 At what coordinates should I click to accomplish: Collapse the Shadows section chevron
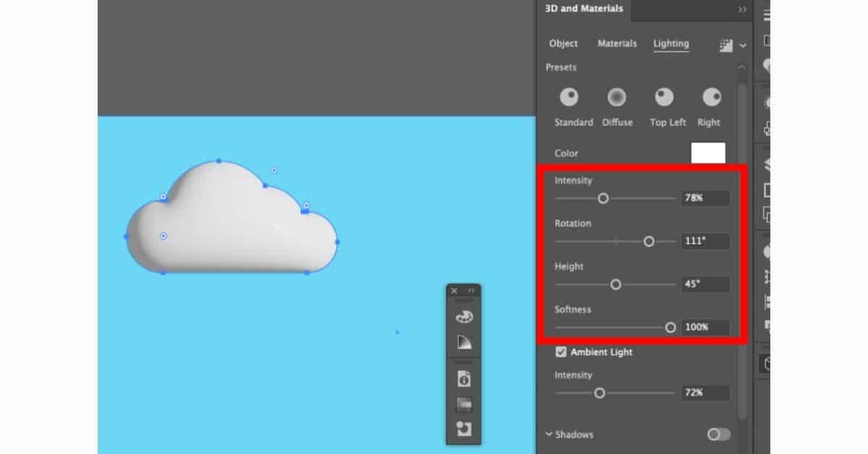tap(548, 434)
